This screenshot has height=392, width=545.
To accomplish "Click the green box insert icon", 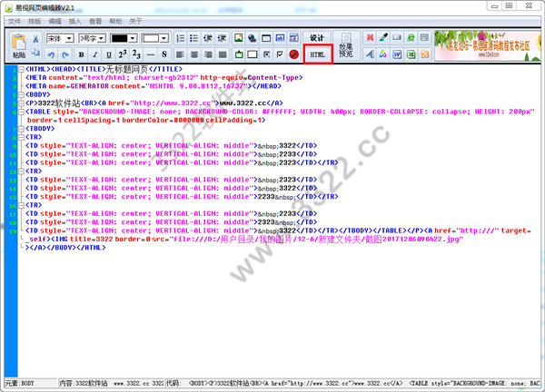I will click(239, 54).
